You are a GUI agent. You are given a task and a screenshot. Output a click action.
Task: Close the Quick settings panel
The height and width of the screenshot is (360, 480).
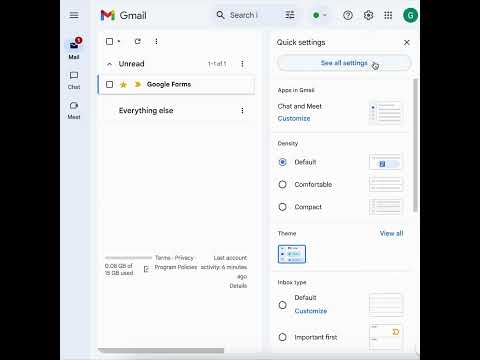click(407, 43)
